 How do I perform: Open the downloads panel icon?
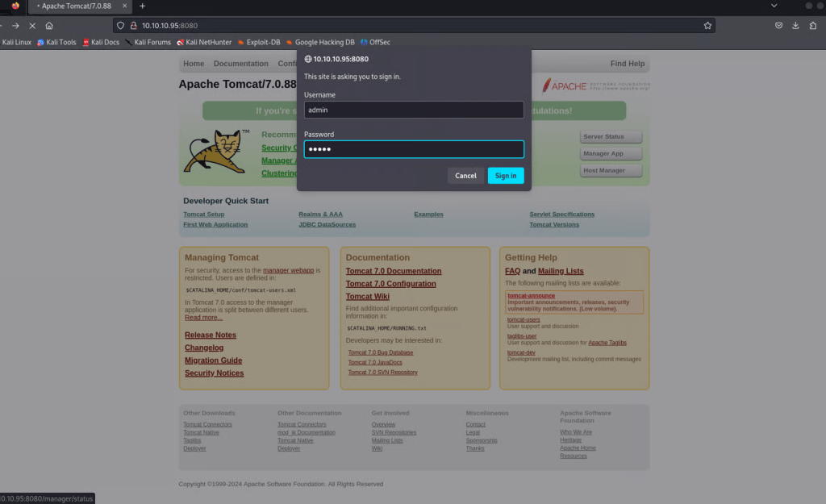coord(795,26)
